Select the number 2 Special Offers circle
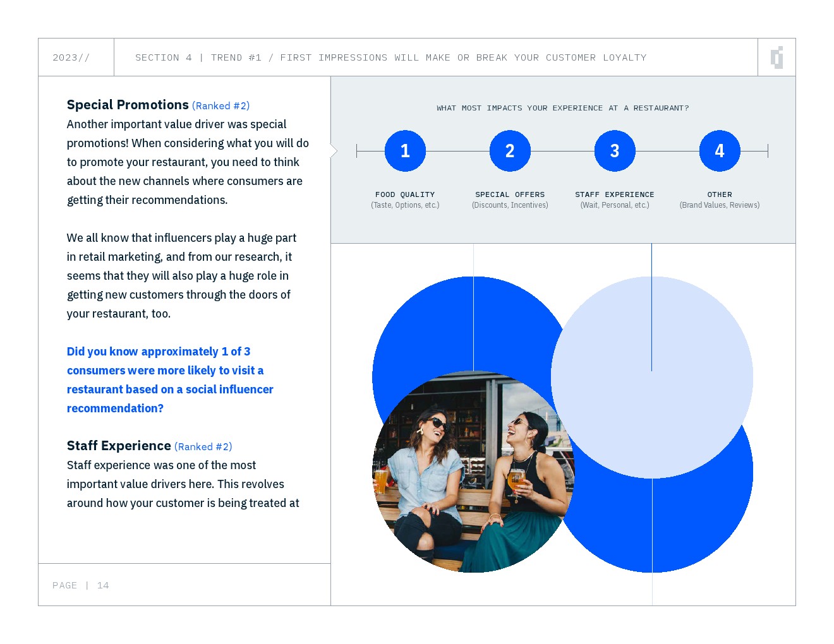 click(510, 151)
